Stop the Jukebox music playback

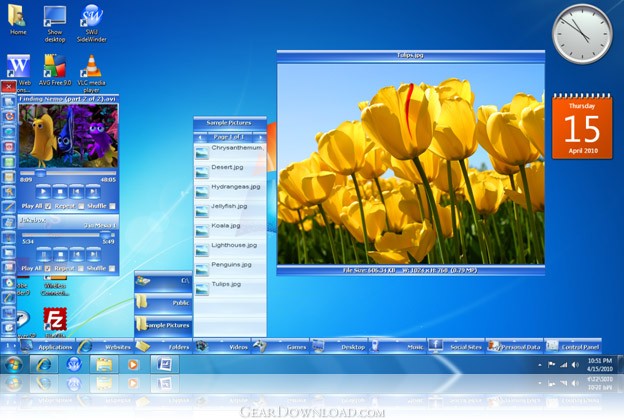tap(60, 254)
